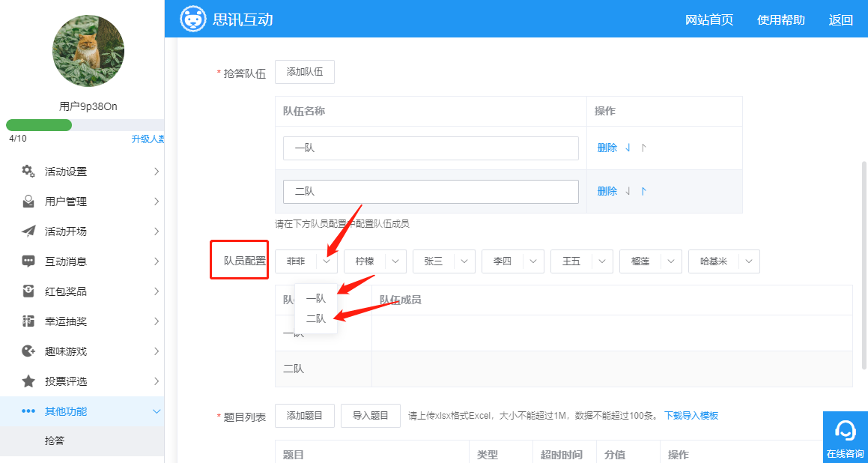The height and width of the screenshot is (463, 868).
Task: Expand the 用户管理 menu chevron
Action: tap(157, 201)
